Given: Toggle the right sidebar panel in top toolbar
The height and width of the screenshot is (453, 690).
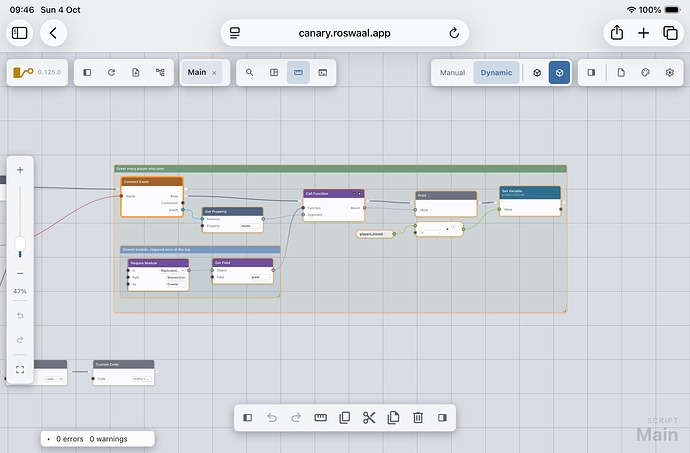Looking at the screenshot, I should point(591,72).
